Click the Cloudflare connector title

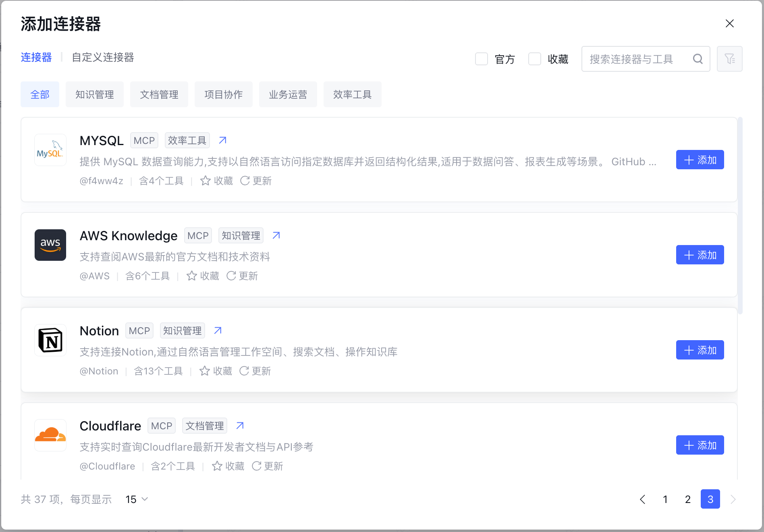click(x=110, y=426)
